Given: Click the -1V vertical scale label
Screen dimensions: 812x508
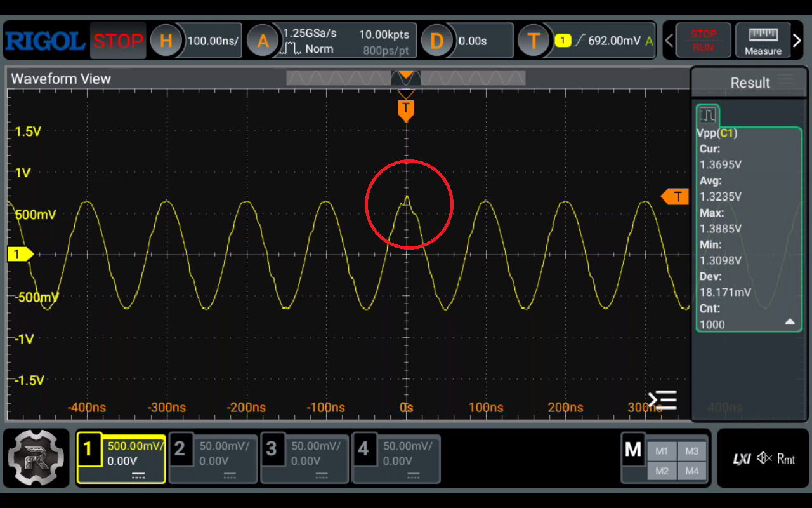Looking at the screenshot, I should point(25,339).
